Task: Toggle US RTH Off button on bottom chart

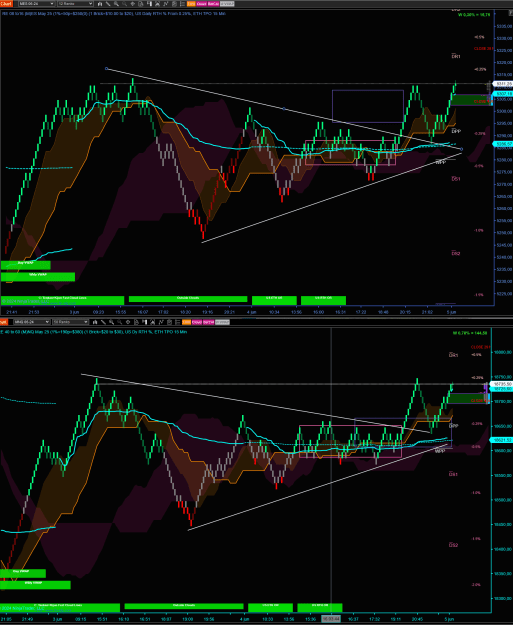Action: pyautogui.click(x=320, y=607)
